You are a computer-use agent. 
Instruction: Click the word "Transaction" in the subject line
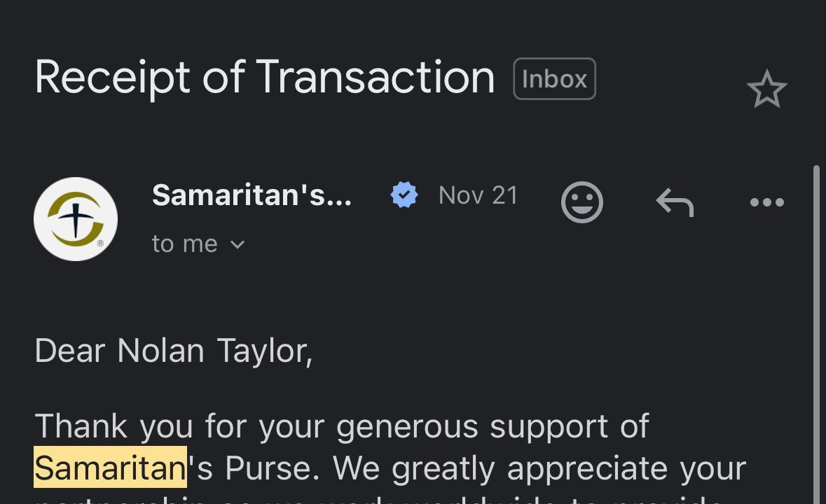pos(375,77)
